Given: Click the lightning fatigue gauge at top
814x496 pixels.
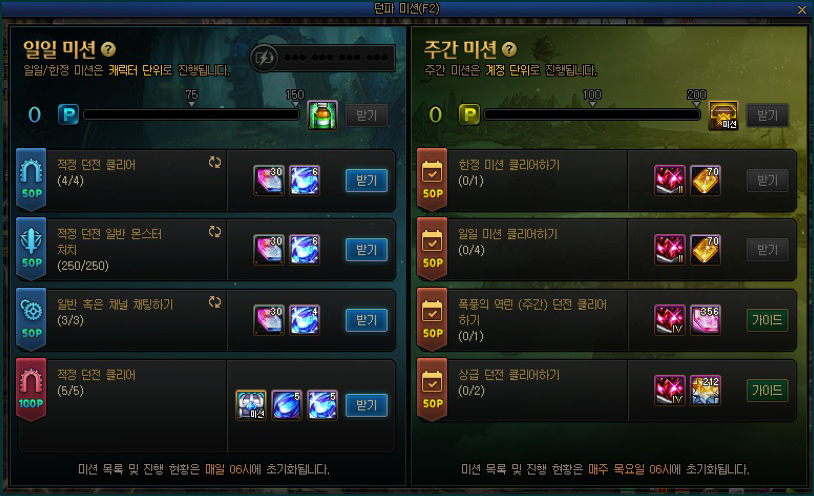Looking at the screenshot, I should (x=322, y=58).
